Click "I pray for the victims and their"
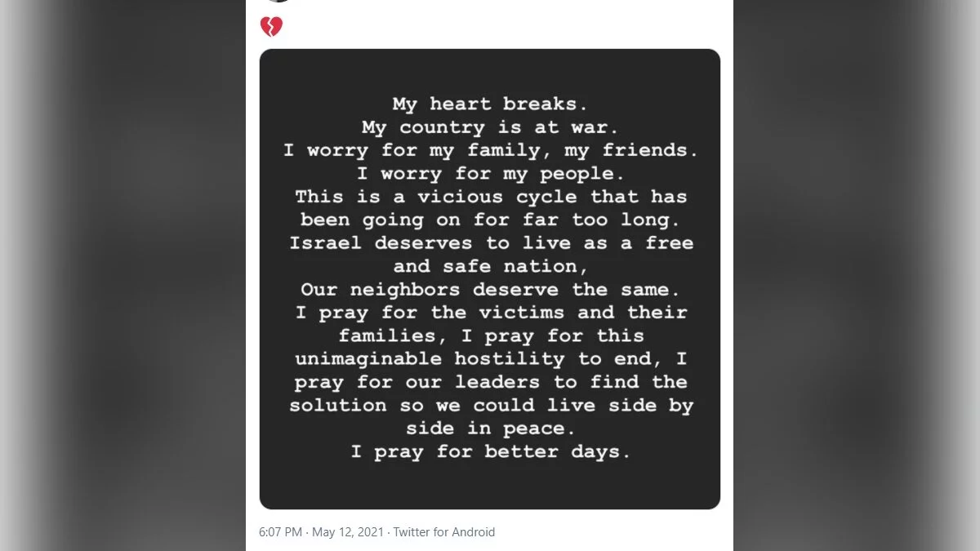Screen dimensions: 980x551 [x=491, y=313]
